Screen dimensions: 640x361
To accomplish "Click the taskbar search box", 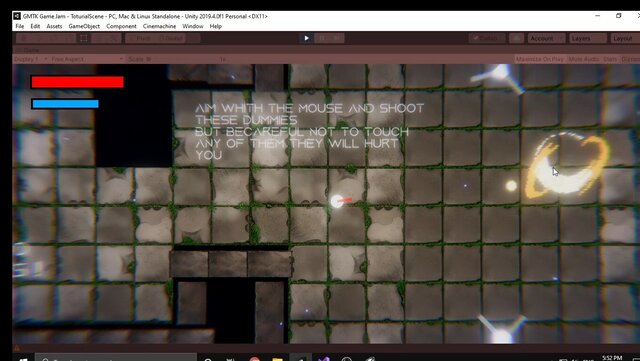I will point(116,358).
